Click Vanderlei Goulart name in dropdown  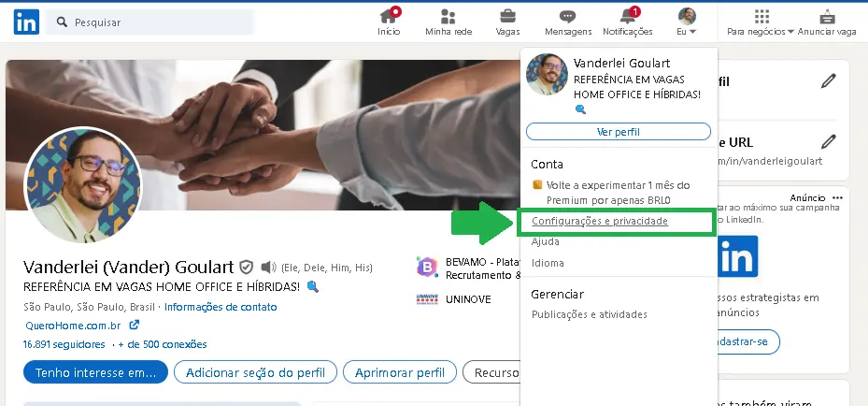pos(621,63)
